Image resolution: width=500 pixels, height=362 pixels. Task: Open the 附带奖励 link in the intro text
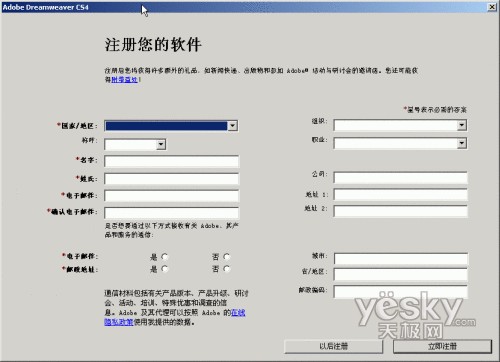click(x=124, y=80)
